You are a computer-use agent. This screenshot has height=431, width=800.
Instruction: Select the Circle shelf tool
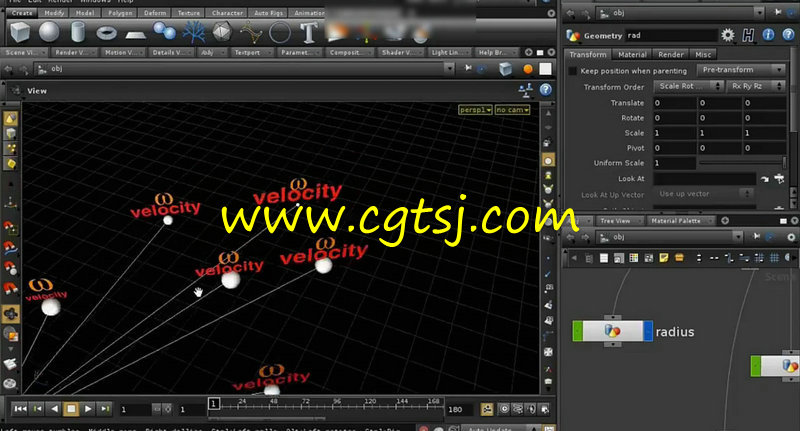tap(280, 33)
